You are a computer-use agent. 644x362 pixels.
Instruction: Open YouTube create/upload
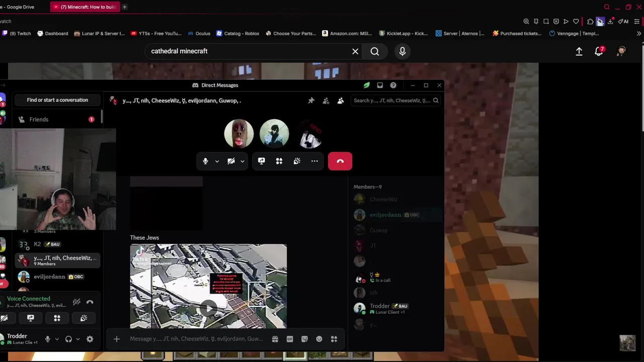click(x=579, y=51)
